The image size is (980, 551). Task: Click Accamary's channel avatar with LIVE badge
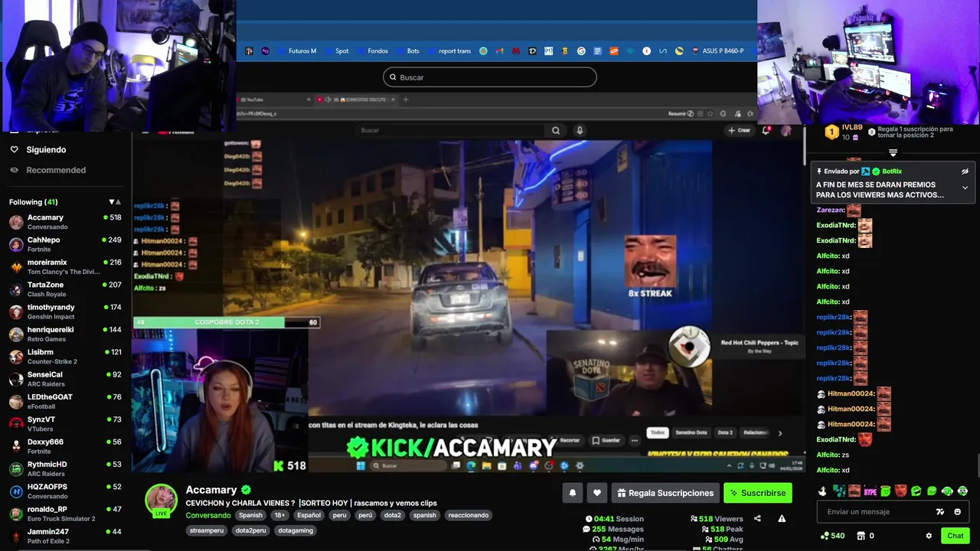[161, 500]
